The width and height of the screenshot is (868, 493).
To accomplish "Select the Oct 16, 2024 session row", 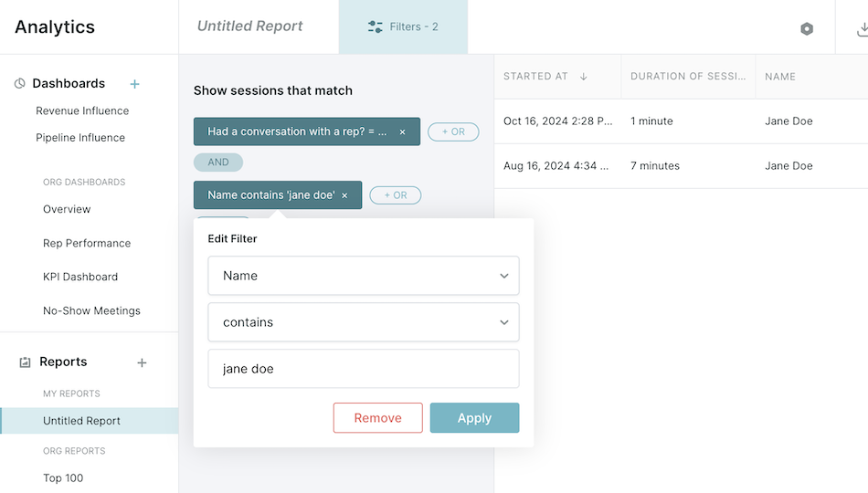I will [x=681, y=121].
